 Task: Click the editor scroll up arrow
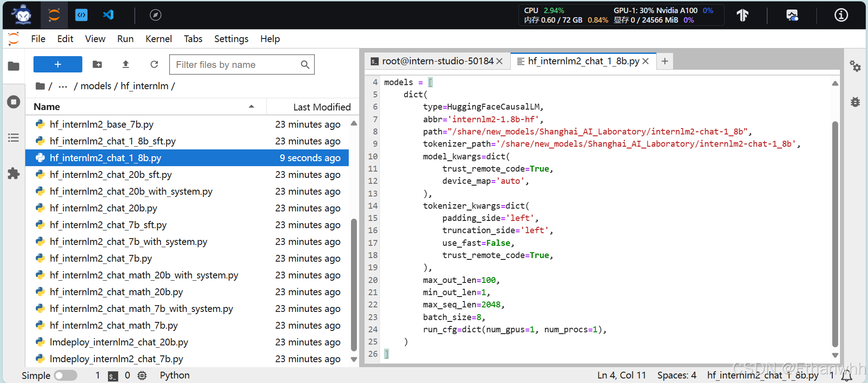(x=835, y=83)
